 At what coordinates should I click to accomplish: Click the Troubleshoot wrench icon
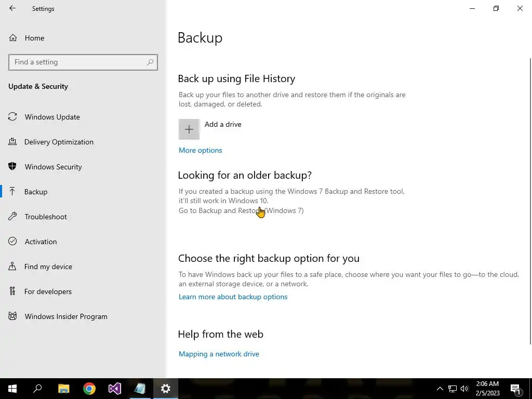[x=12, y=216]
